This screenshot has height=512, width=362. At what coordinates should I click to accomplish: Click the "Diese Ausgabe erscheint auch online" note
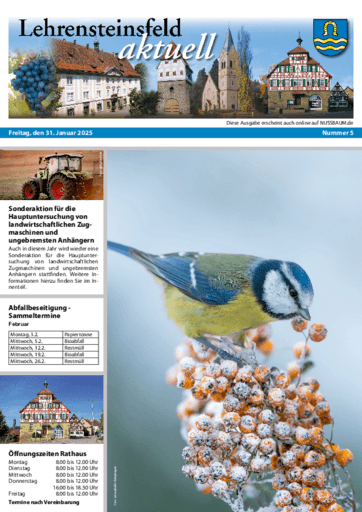coord(289,123)
